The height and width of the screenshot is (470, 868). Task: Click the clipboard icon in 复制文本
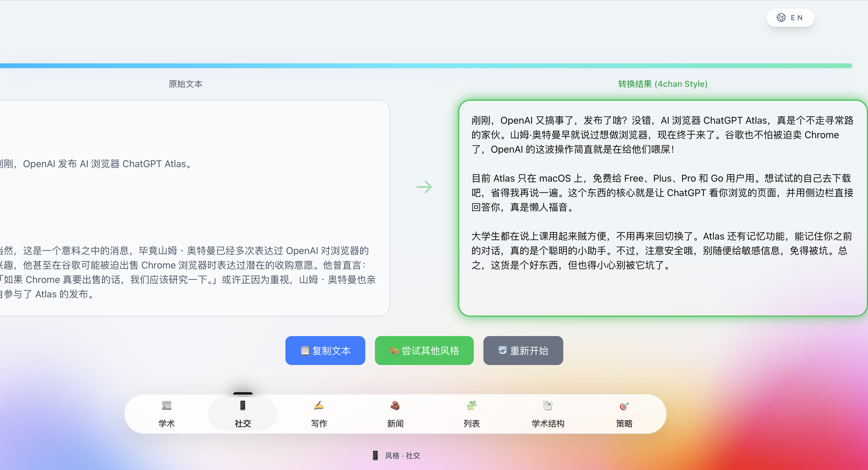point(305,351)
